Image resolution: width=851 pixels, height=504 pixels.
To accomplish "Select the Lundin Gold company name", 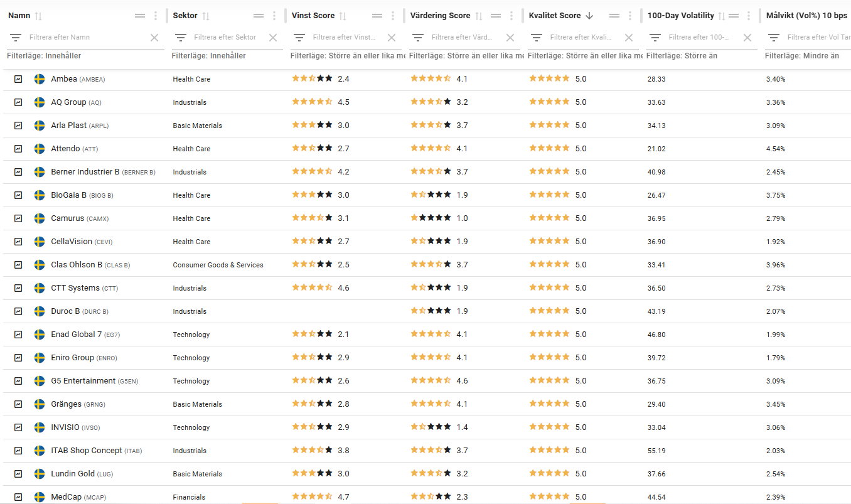I will pyautogui.click(x=73, y=474).
